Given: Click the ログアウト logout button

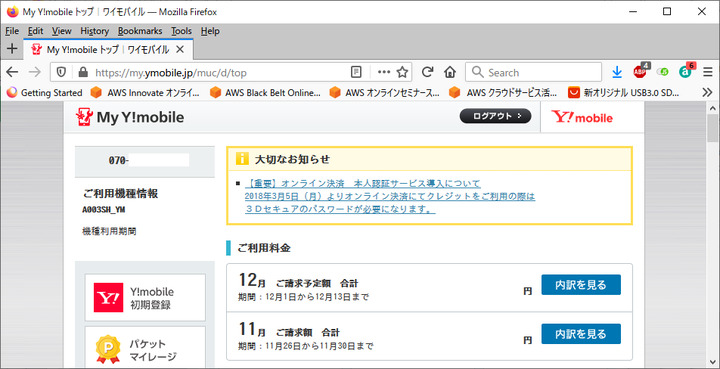Looking at the screenshot, I should coord(495,116).
